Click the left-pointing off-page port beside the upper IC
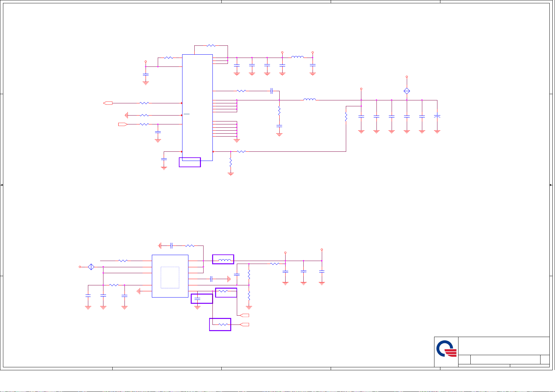 (x=108, y=103)
